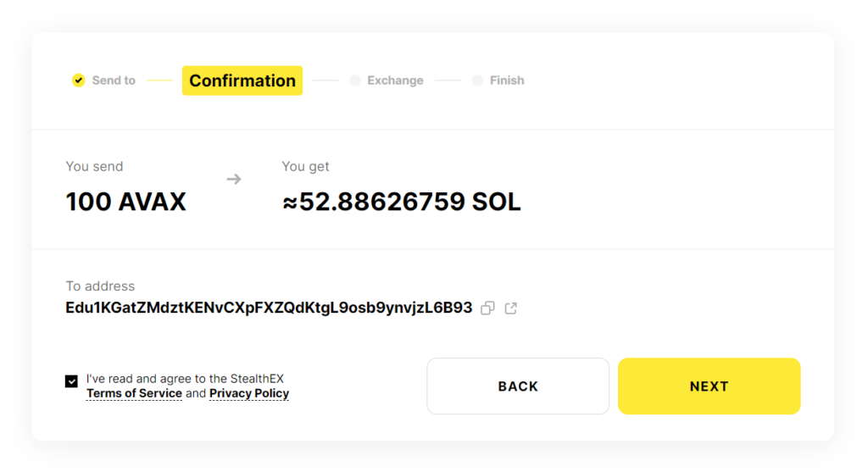
Task: Select the Finish step label
Action: [507, 81]
